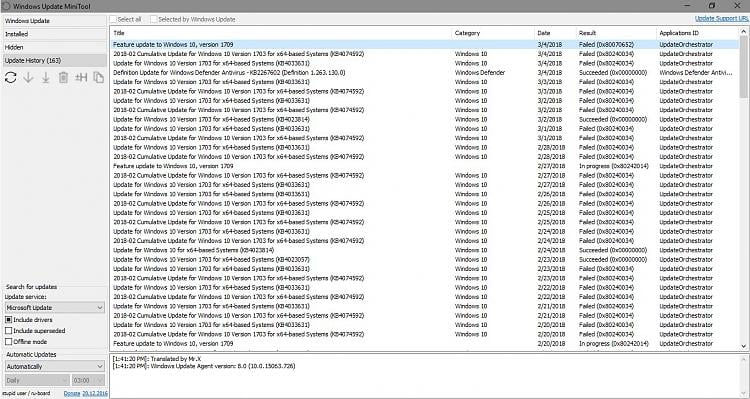The height and width of the screenshot is (399, 750).
Task: Select the top Feature update version 1709 row
Action: click(425, 44)
